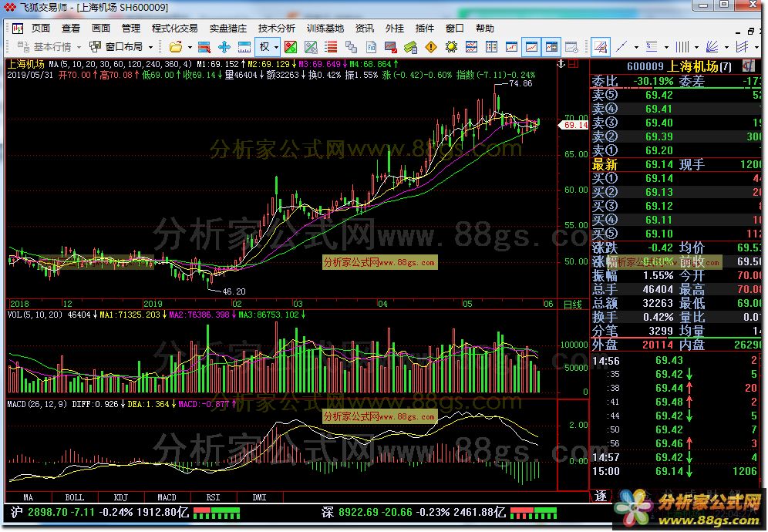The height and width of the screenshot is (532, 768).
Task: Open the 帮助 menu
Action: click(485, 29)
